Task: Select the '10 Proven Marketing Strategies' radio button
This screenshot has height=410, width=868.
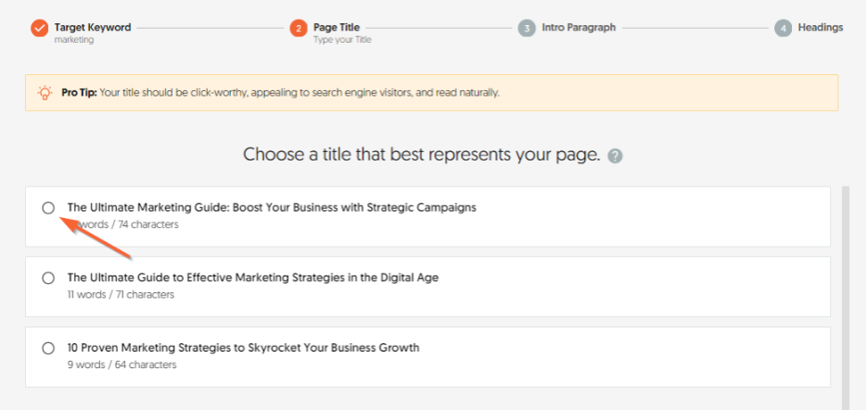Action: pyautogui.click(x=48, y=349)
